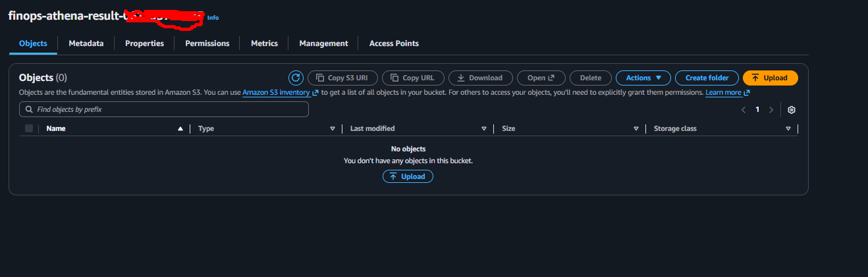Switch to the Properties tab
This screenshot has height=277, width=868.
click(x=144, y=43)
